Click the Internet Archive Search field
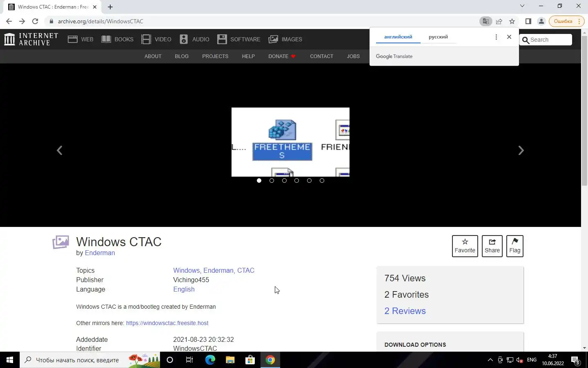588x368 pixels. coord(546,40)
